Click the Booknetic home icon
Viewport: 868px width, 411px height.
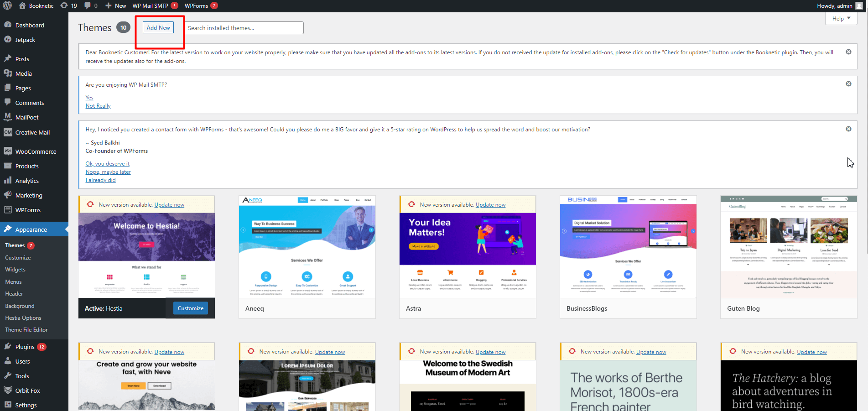pos(22,5)
